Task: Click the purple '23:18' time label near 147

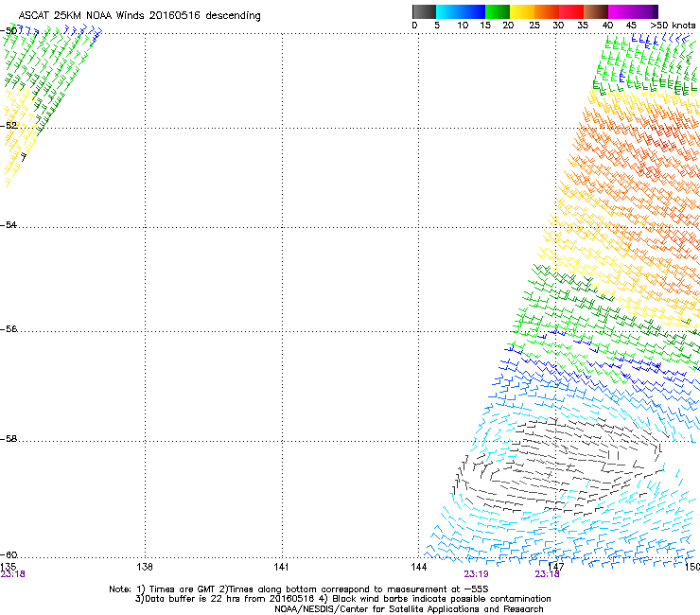Action: (x=547, y=574)
